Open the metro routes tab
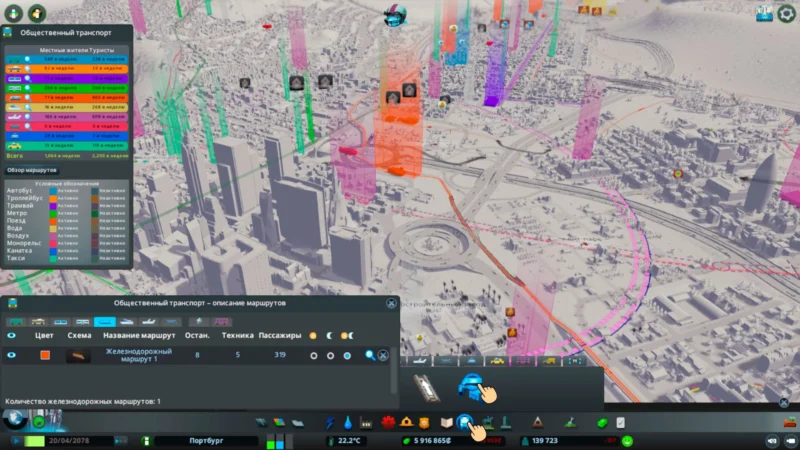Image resolution: width=800 pixels, height=450 pixels. click(x=82, y=321)
